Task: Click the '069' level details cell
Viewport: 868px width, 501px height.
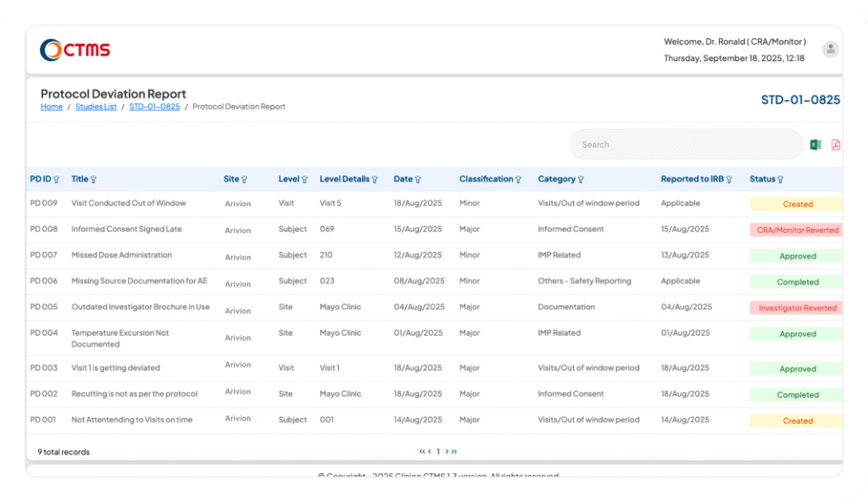Action: click(326, 229)
